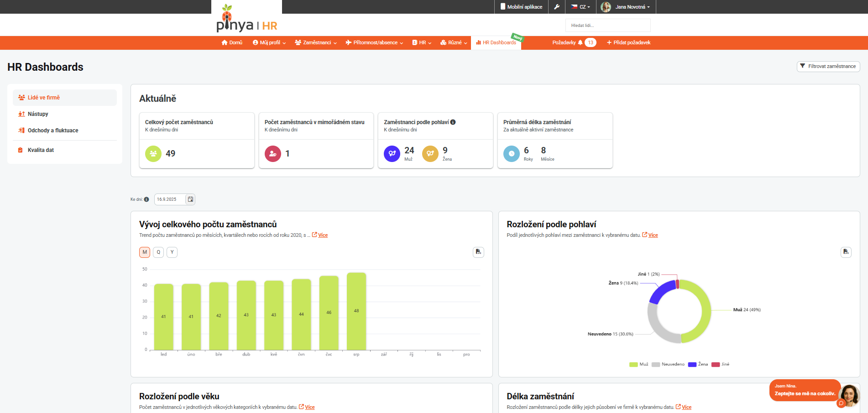Click the Odchody a fluktuace sidebar icon
The width and height of the screenshot is (868, 413).
click(21, 131)
